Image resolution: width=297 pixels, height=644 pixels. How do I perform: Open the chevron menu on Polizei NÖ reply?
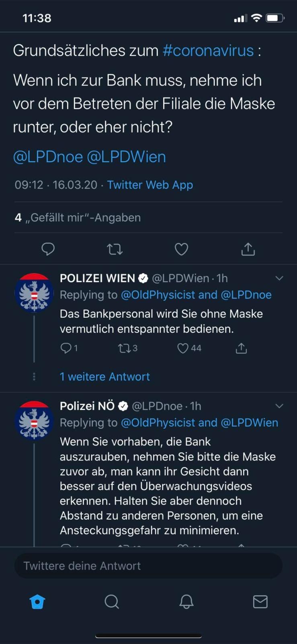pos(279,406)
